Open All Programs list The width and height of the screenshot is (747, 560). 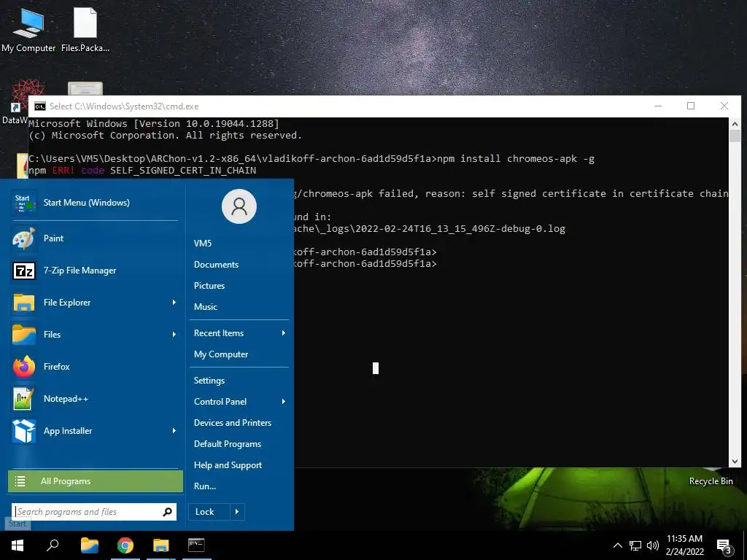point(96,481)
